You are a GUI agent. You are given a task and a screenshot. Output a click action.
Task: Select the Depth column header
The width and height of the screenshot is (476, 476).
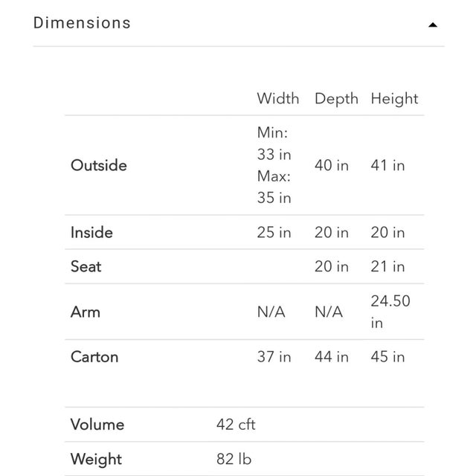tap(336, 98)
